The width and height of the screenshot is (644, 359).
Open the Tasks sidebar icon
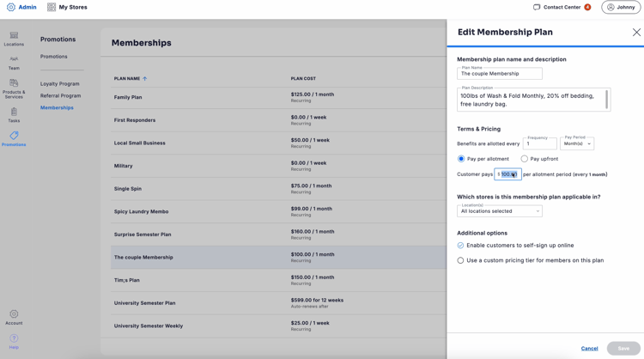click(x=14, y=113)
